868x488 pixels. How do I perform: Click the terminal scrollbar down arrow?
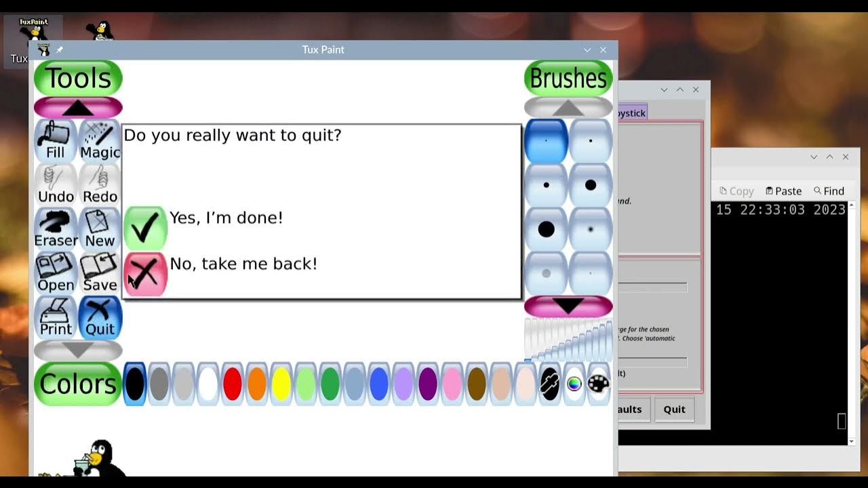[852, 441]
